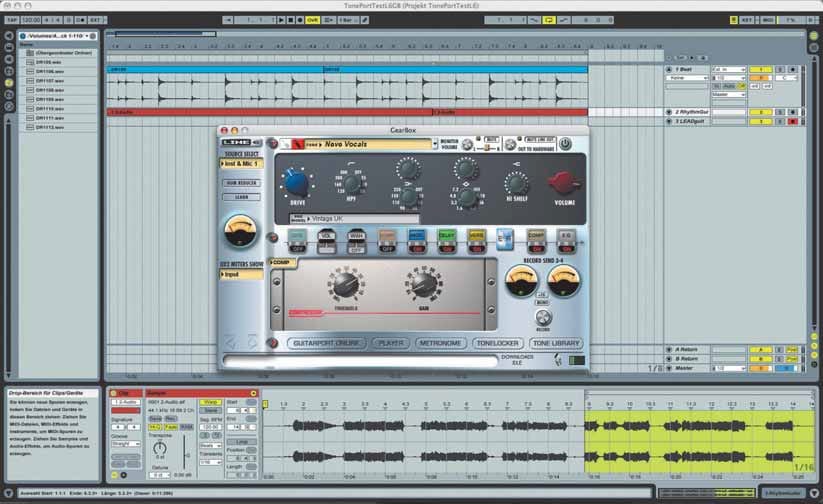Click the Hi Shelf knob
Image resolution: width=823 pixels, height=504 pixels.
pyautogui.click(x=516, y=183)
